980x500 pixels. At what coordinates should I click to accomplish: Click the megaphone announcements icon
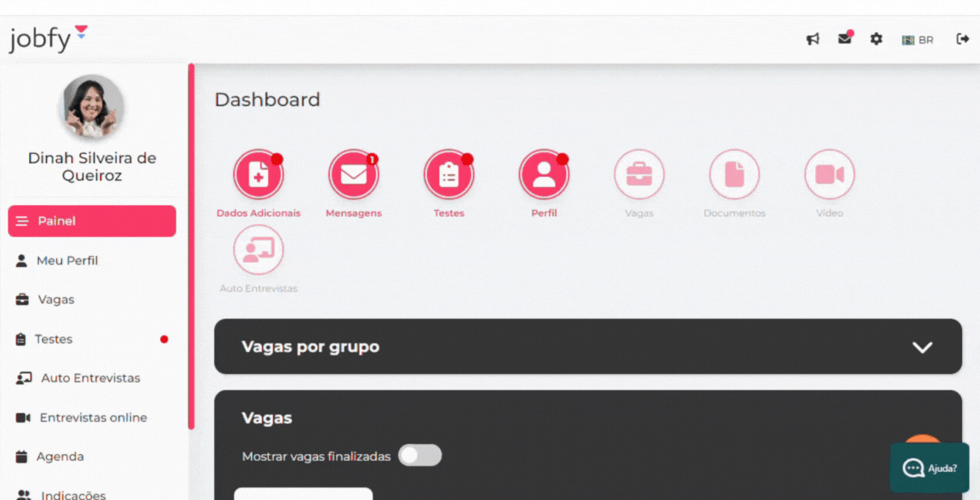812,39
